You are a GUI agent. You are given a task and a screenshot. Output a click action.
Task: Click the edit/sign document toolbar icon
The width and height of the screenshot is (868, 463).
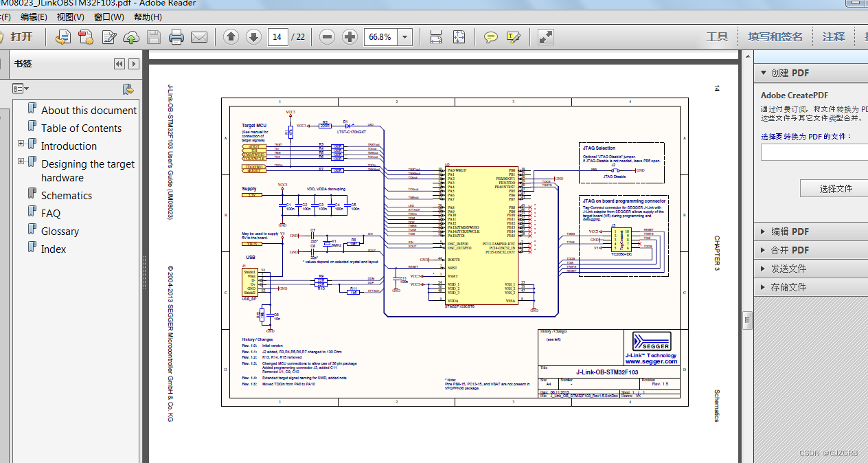tap(108, 36)
